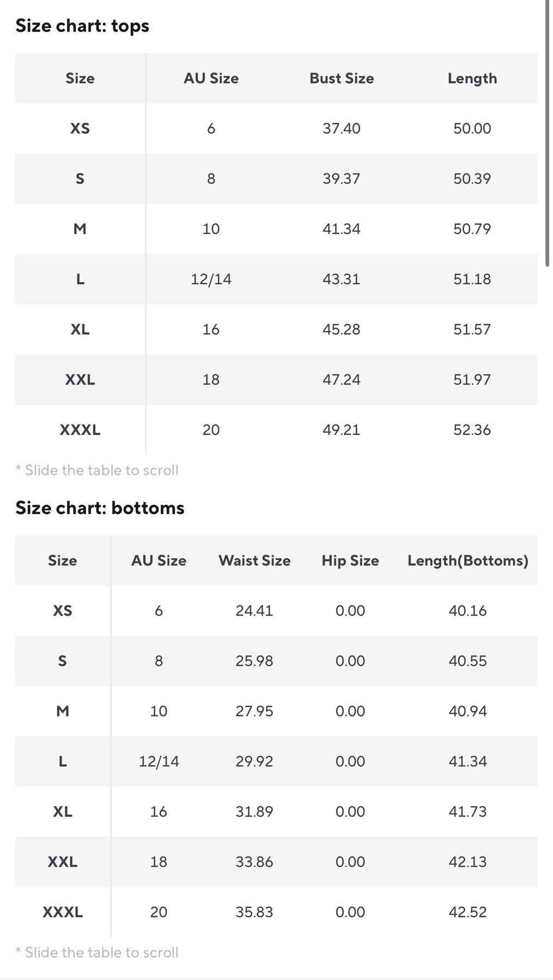553x980 pixels.
Task: Click the tops length value 52.36
Action: tap(472, 430)
